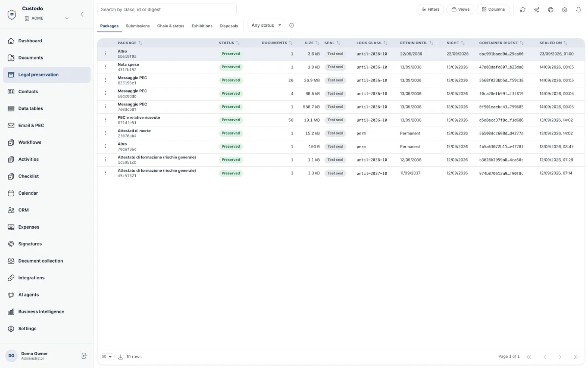Image resolution: width=588 pixels, height=368 pixels.
Task: Click the Filters button
Action: (430, 9)
